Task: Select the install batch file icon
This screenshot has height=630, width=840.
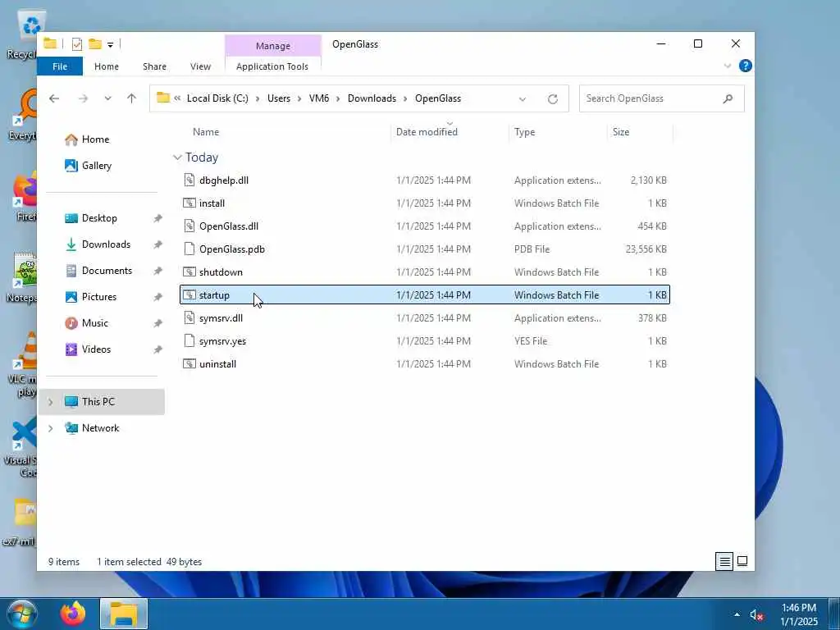Action: (189, 203)
